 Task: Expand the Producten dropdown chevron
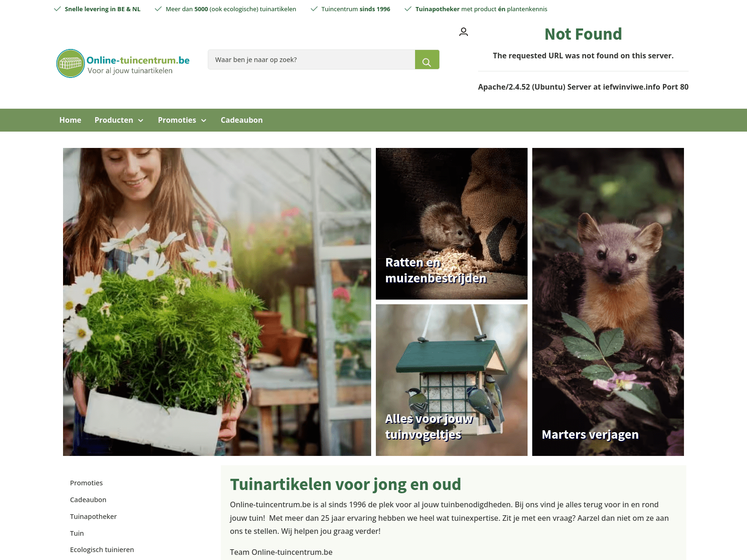(141, 120)
